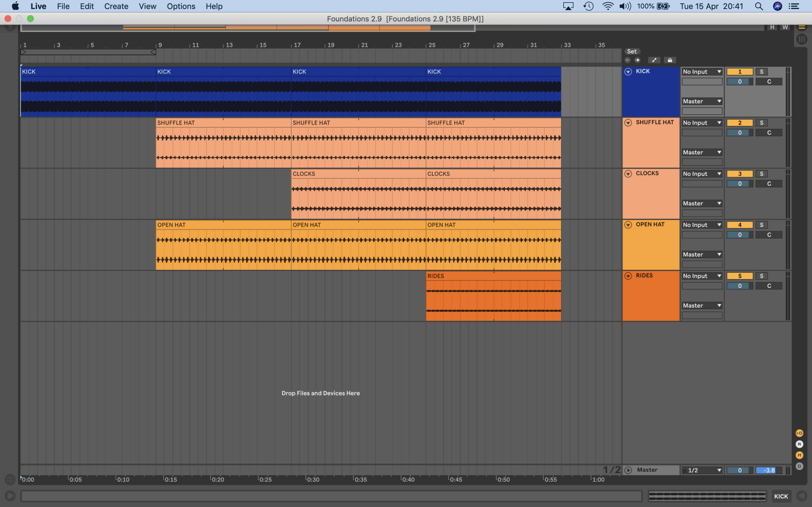Collapse the OPEN HAT track with unfold arrow
812x507 pixels.
pyautogui.click(x=628, y=225)
